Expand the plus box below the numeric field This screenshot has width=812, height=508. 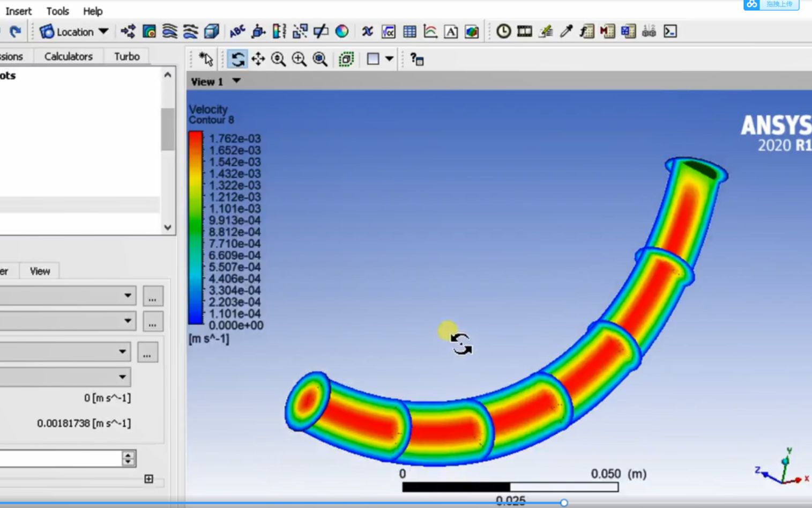pyautogui.click(x=149, y=478)
